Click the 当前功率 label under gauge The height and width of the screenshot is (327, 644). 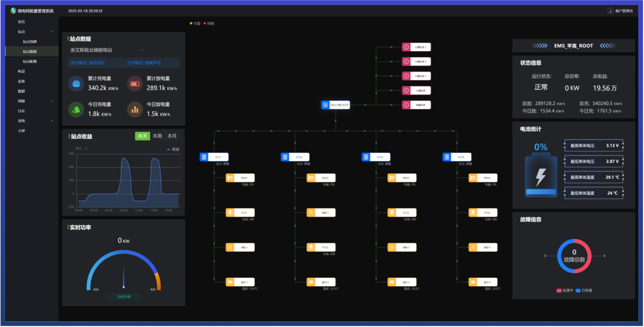coord(124,296)
